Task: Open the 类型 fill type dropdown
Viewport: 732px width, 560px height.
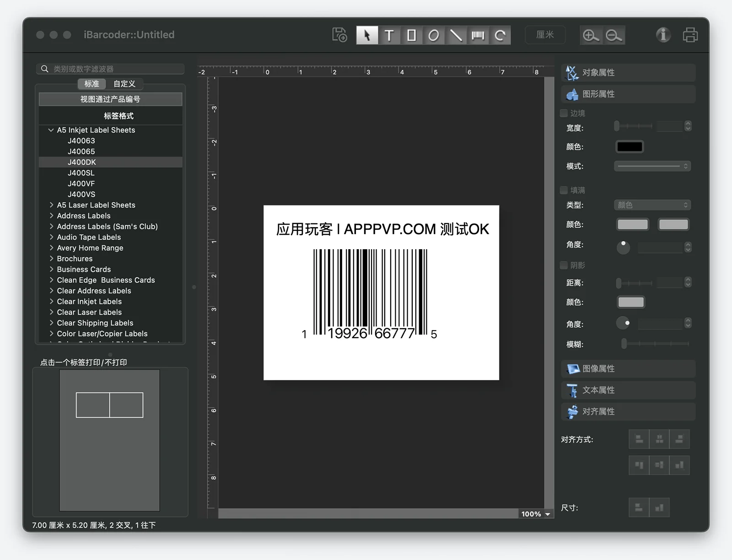Action: tap(652, 205)
